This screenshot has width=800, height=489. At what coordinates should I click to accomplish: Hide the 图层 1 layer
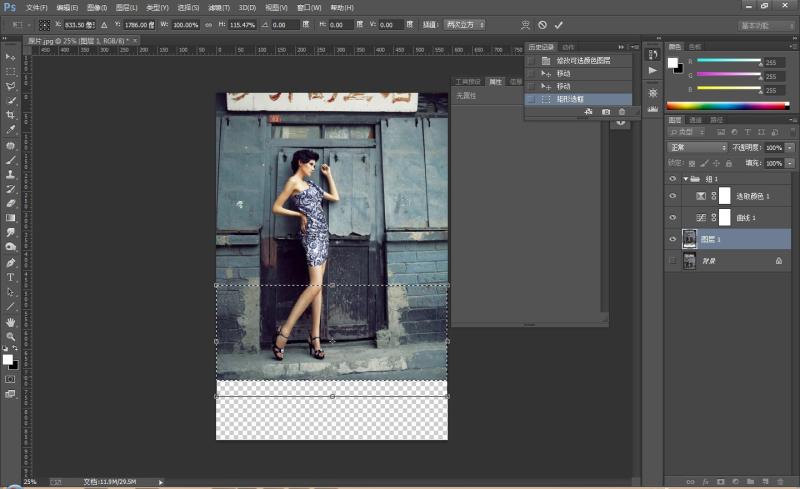point(672,239)
